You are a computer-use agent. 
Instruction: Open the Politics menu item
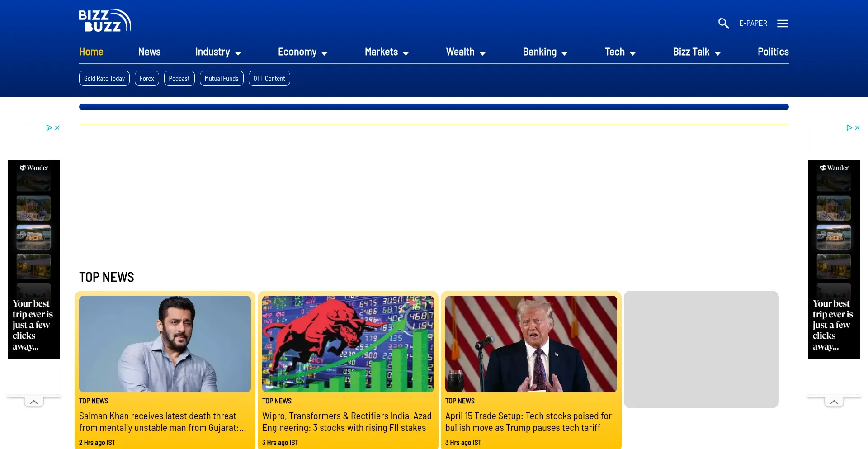[773, 52]
